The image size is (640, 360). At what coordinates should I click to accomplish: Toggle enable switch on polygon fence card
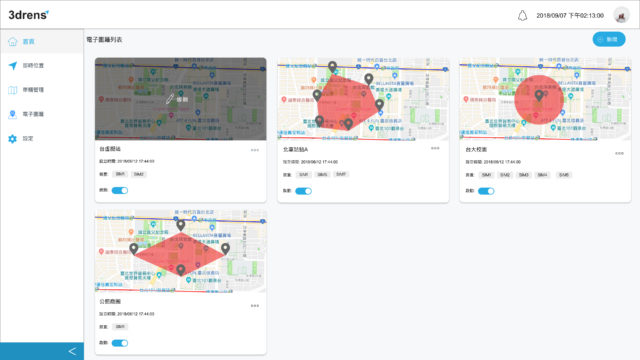(303, 191)
